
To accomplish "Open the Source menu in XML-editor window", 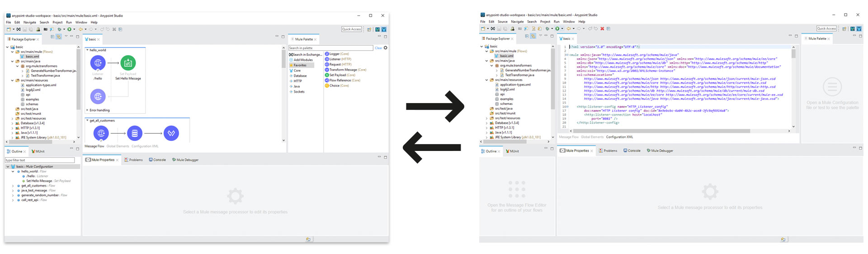I will (x=503, y=22).
